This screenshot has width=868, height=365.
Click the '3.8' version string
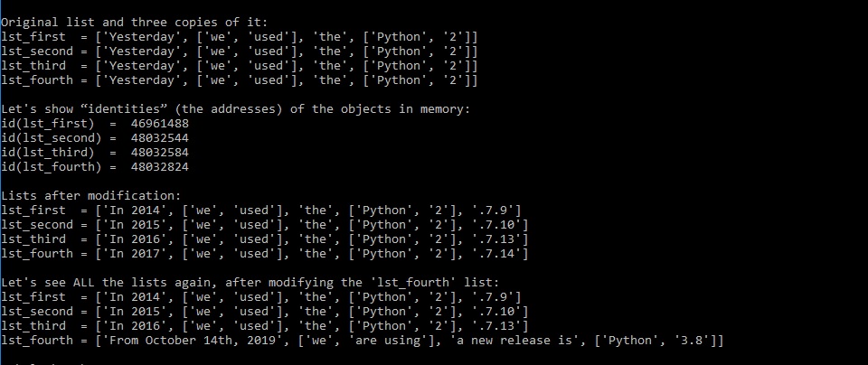[691, 340]
